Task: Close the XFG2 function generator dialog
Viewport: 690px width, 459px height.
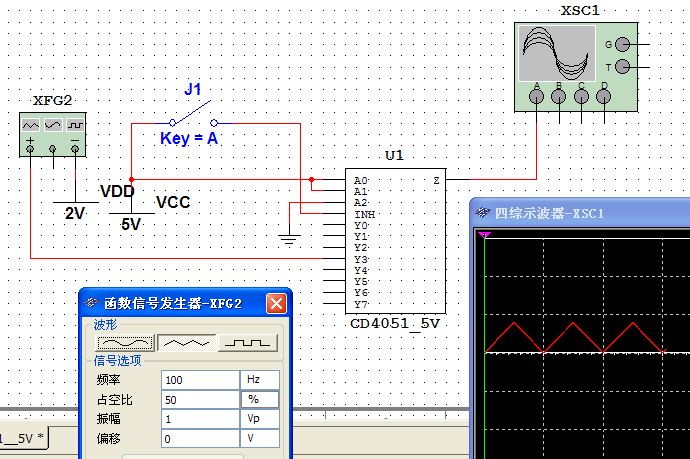Action: point(276,304)
